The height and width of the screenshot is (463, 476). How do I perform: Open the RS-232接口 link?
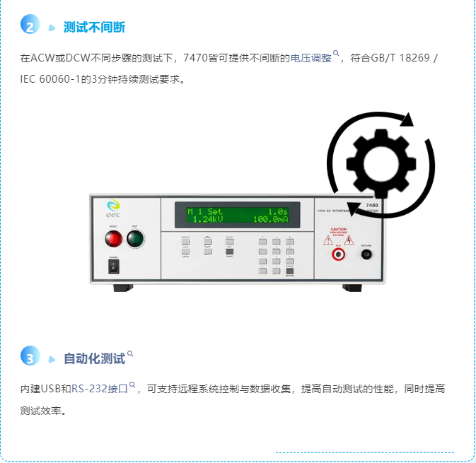coord(100,389)
